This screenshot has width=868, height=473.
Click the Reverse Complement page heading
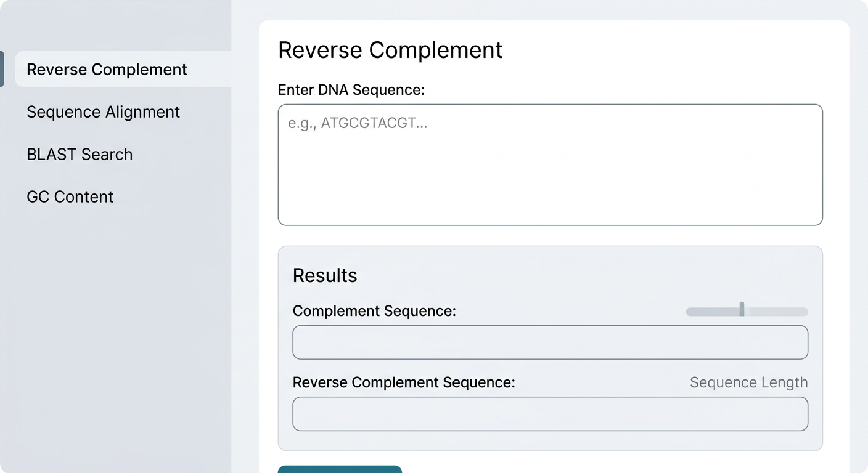point(390,50)
